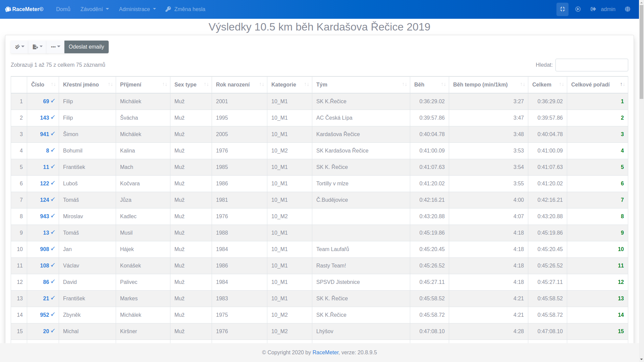Expand the Administrace menu
The image size is (644, 362).
pyautogui.click(x=138, y=9)
